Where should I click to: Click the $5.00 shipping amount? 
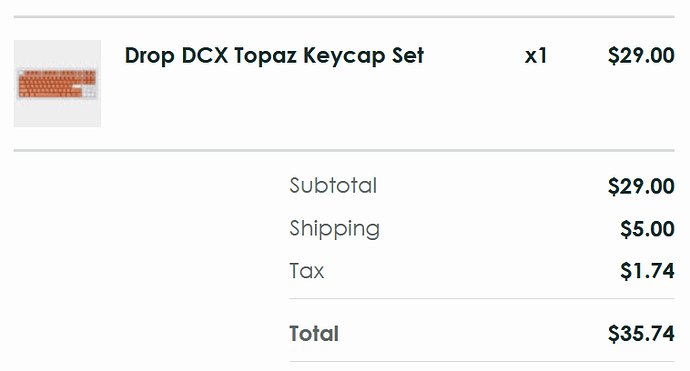(647, 229)
